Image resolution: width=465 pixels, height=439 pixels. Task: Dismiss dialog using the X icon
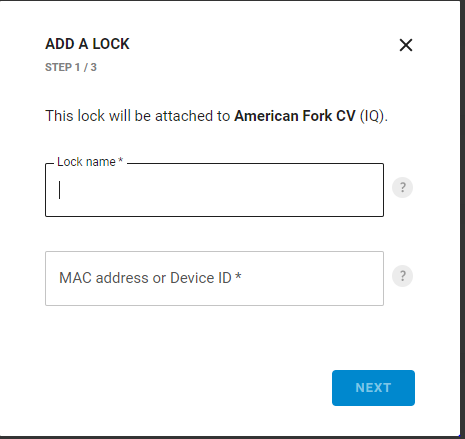pos(406,45)
